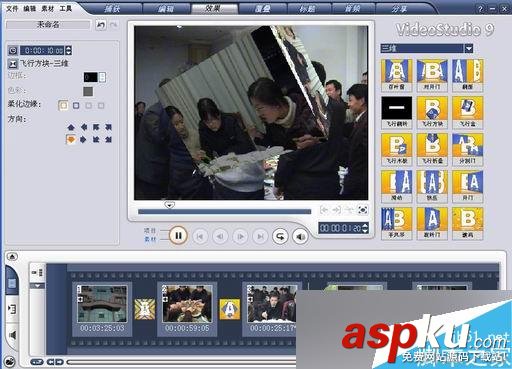The height and width of the screenshot is (369, 512).
Task: Select the 滑动 slide transition thumbnail
Action: point(396,186)
